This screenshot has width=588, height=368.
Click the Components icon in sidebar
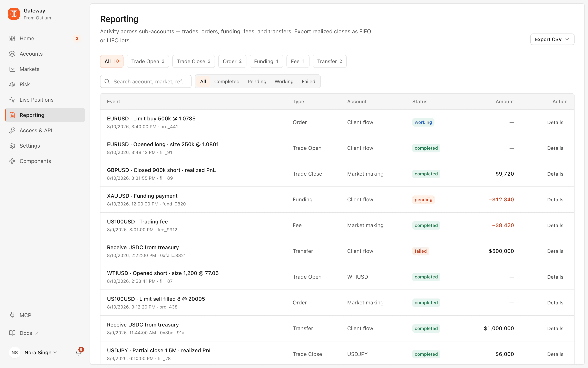click(12, 161)
